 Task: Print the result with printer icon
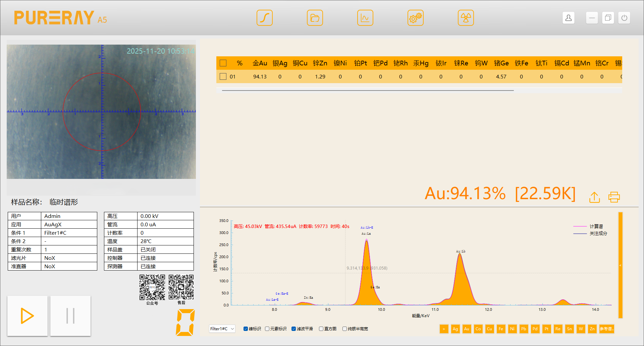click(614, 197)
